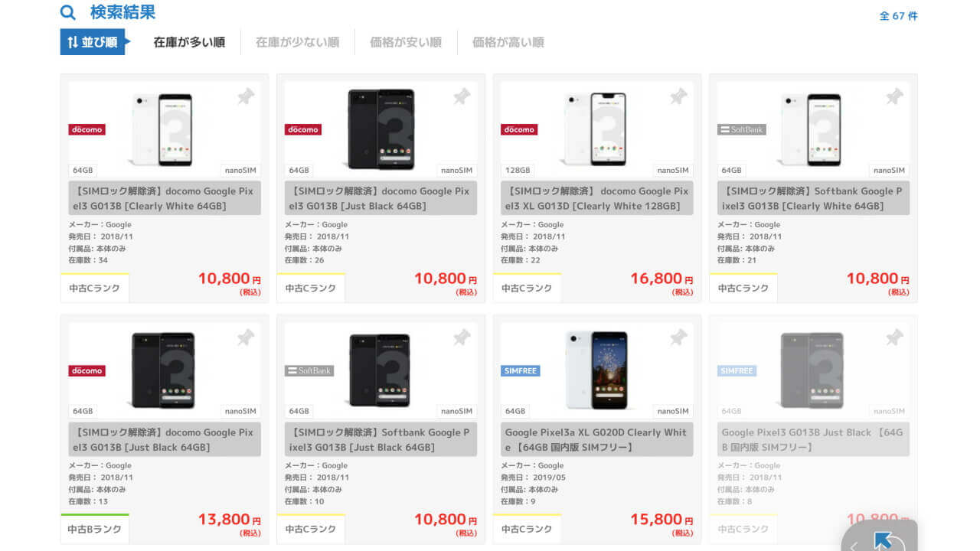Sort by 在庫が少ない順
Viewport: 980px width, 551px height.
point(297,42)
